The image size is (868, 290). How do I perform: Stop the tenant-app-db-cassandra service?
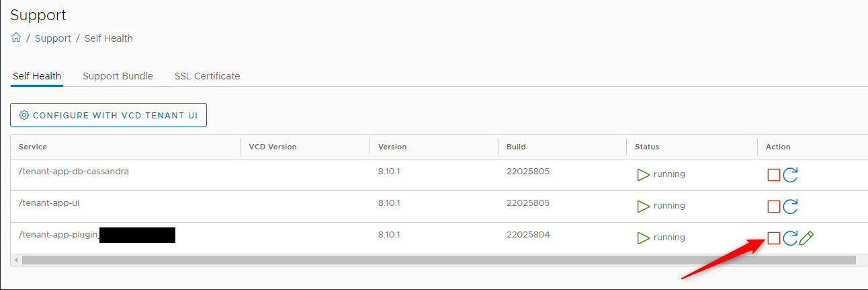tap(774, 175)
